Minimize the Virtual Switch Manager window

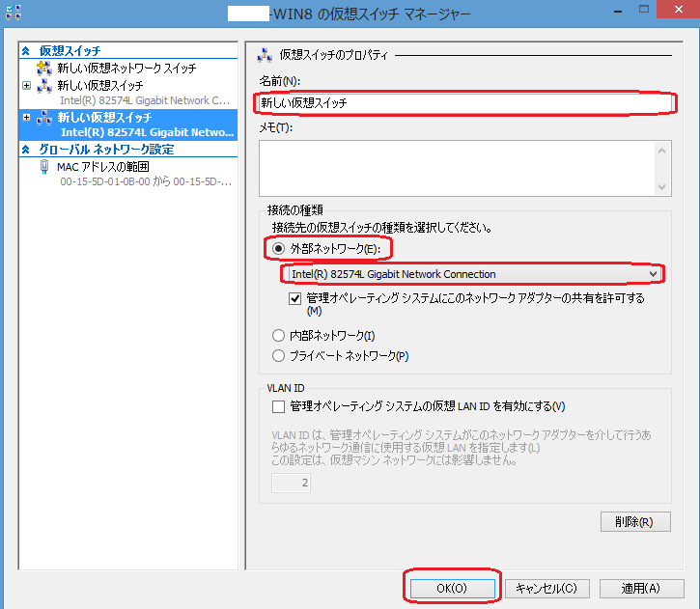pos(618,11)
